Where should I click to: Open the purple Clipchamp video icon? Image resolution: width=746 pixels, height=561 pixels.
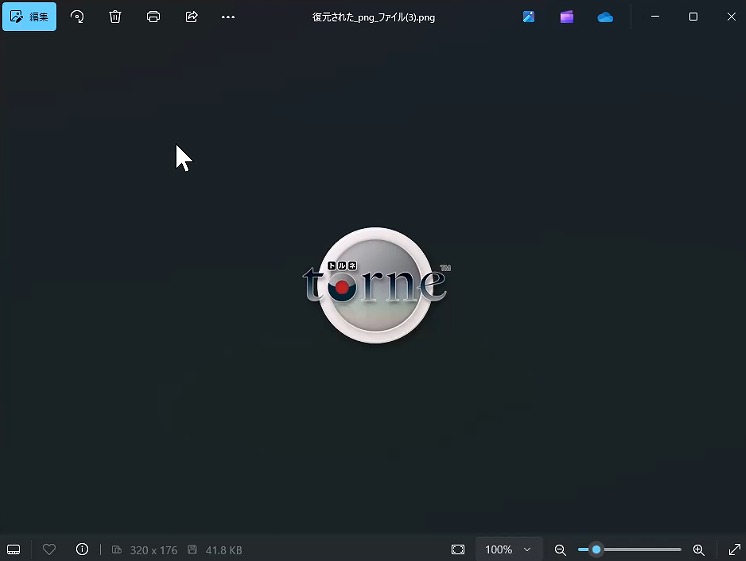coord(567,17)
